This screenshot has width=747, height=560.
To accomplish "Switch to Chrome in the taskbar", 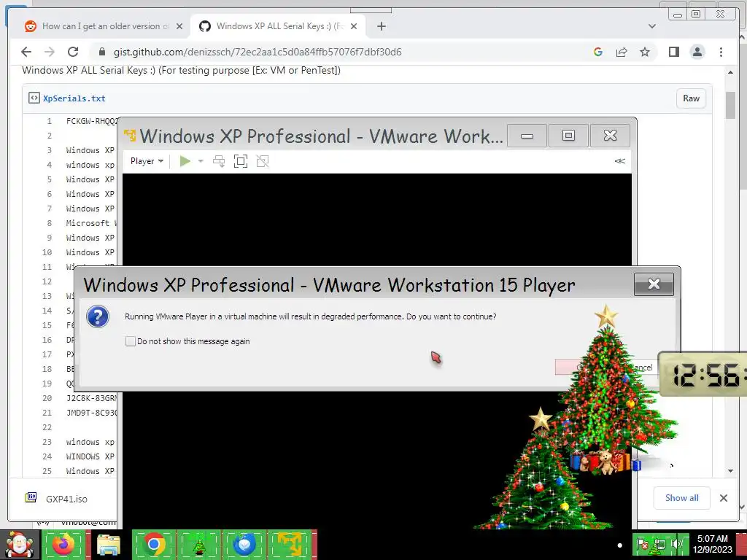I will point(153,544).
